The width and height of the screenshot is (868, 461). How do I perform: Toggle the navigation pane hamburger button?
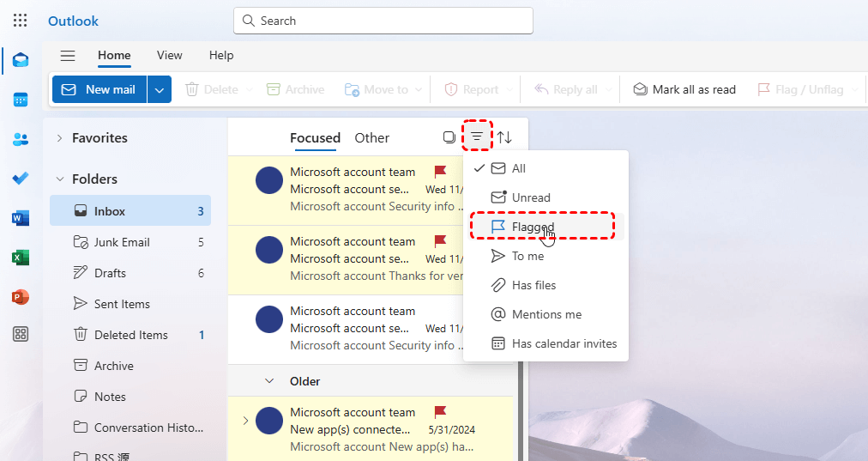point(68,56)
